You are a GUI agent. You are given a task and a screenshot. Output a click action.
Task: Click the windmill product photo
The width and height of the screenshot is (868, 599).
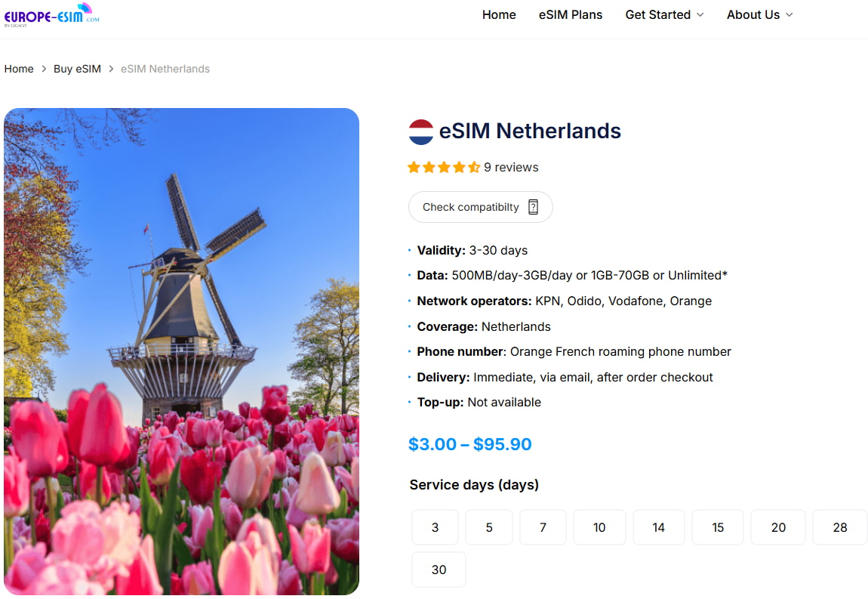(182, 350)
